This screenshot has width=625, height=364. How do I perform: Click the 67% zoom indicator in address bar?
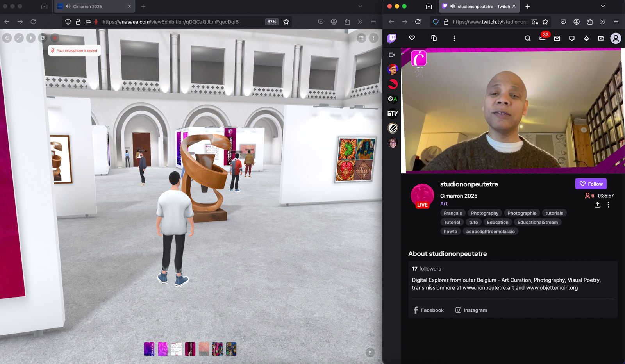272,22
